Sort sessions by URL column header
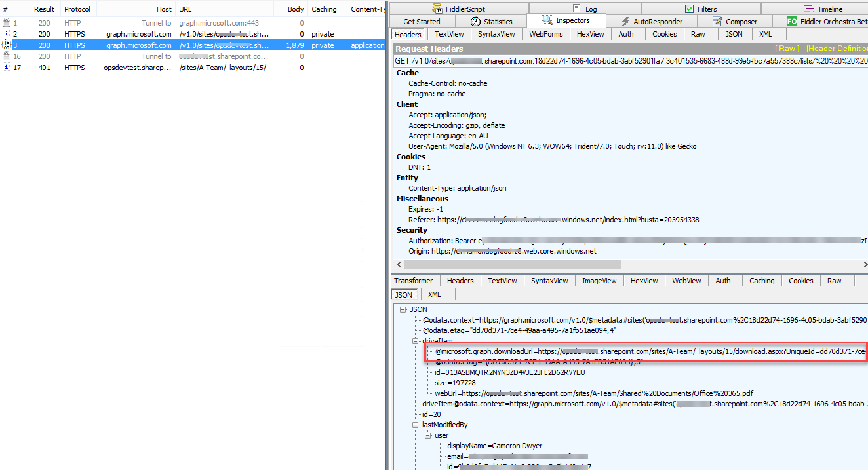868x470 pixels. point(223,9)
